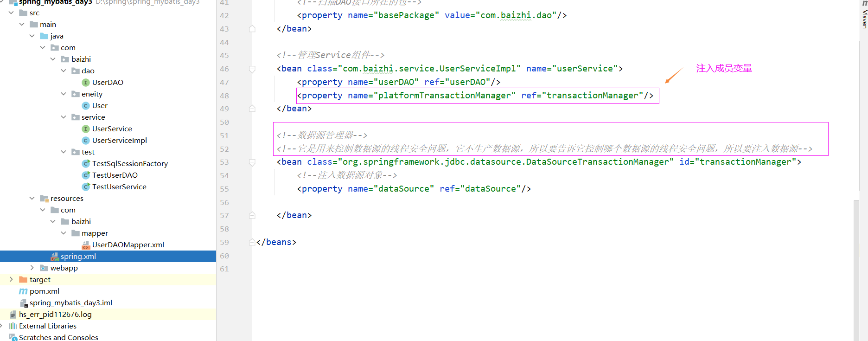
Task: Click the UserDAO interface icon
Action: (x=86, y=83)
